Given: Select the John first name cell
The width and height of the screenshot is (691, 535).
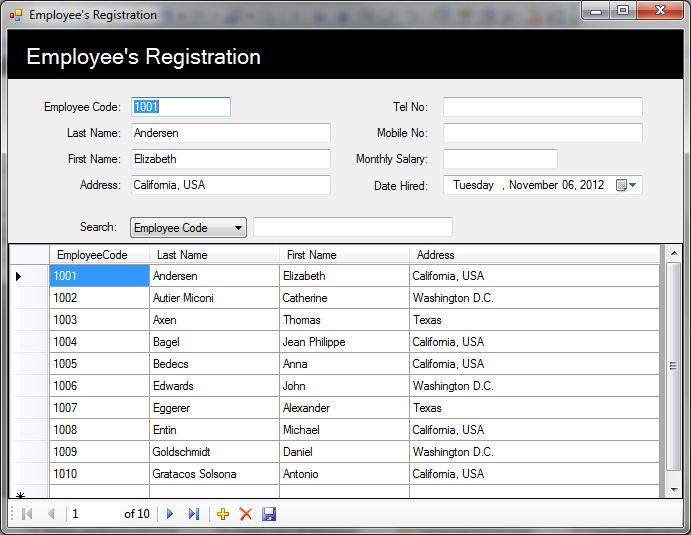Looking at the screenshot, I should coord(344,386).
